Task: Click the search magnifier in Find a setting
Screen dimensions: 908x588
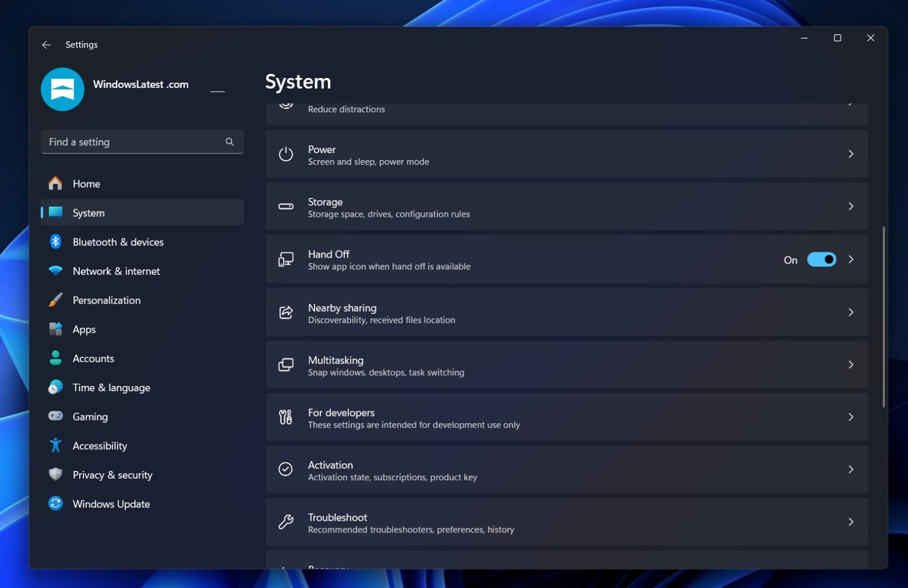Action: [229, 142]
